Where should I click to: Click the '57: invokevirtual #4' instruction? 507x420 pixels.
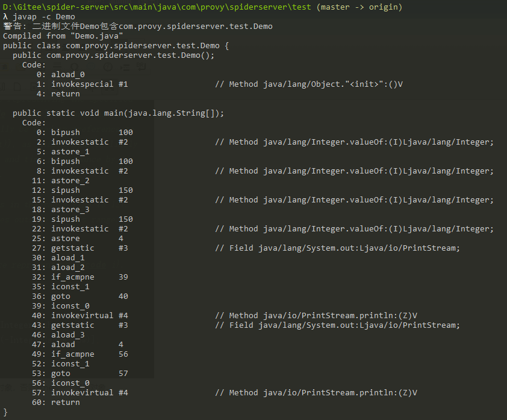tap(80, 393)
